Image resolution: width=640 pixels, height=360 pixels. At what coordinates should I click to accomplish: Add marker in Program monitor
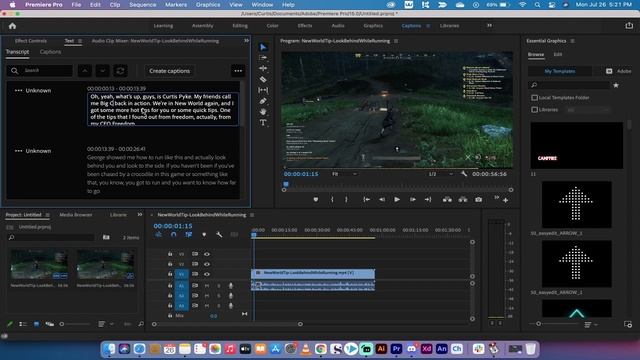tap(316, 200)
